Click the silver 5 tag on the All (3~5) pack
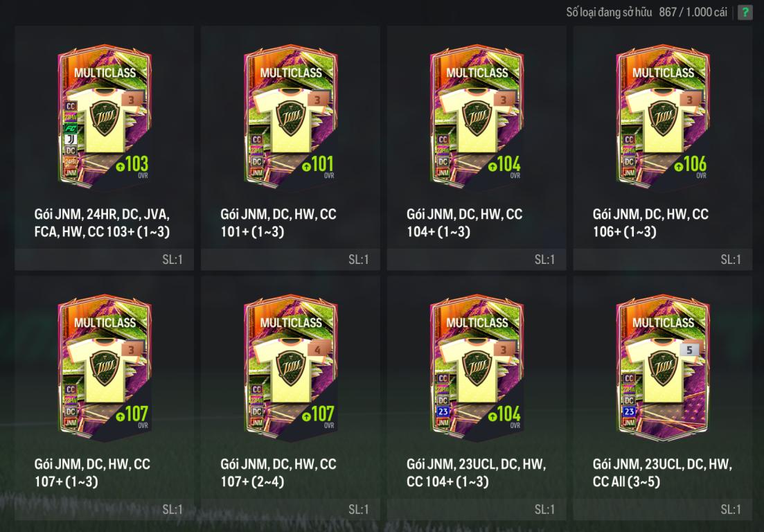The width and height of the screenshot is (764, 532). tap(689, 350)
